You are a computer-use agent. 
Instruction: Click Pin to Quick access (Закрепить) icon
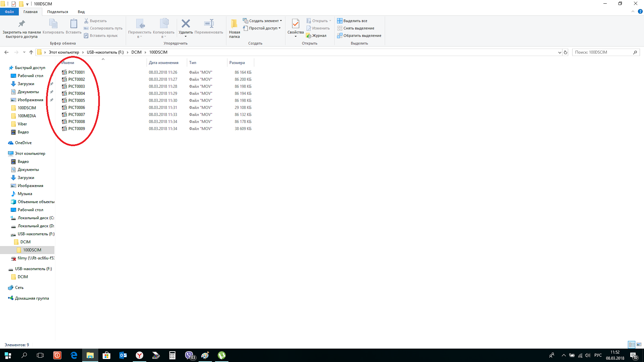click(x=21, y=24)
